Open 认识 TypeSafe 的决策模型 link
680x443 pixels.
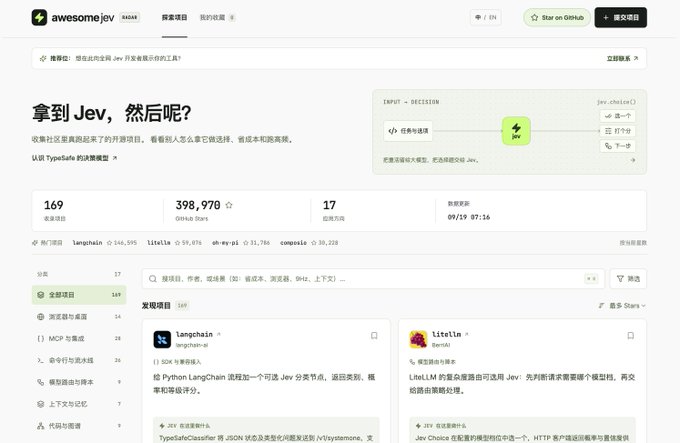(74, 158)
